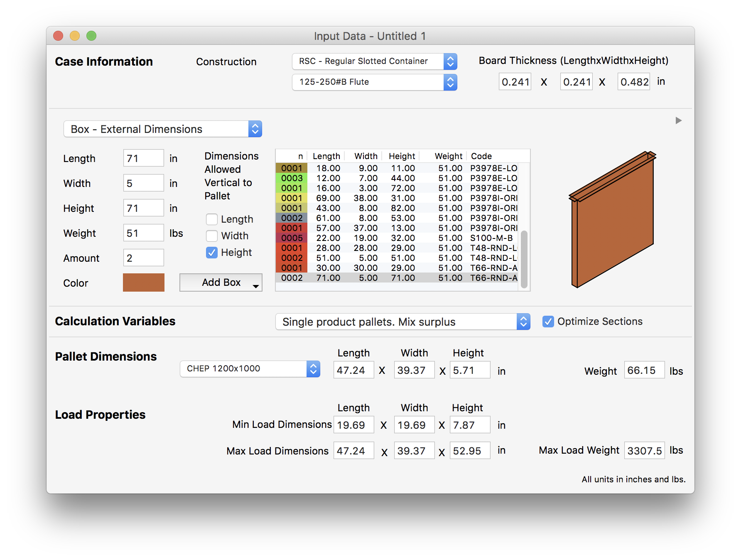Select table row with length 12.00 height 44.00
The image size is (741, 560).
point(397,178)
